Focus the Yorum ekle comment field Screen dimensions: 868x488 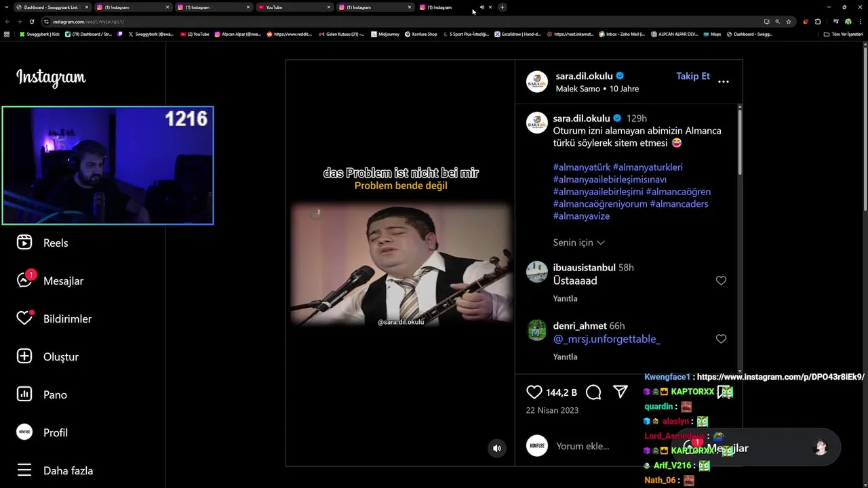click(x=583, y=446)
